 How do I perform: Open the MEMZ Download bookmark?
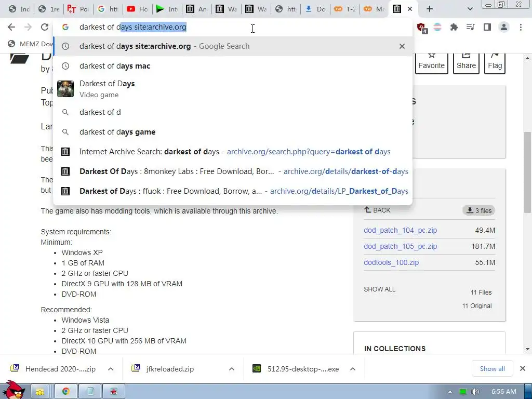coord(31,44)
